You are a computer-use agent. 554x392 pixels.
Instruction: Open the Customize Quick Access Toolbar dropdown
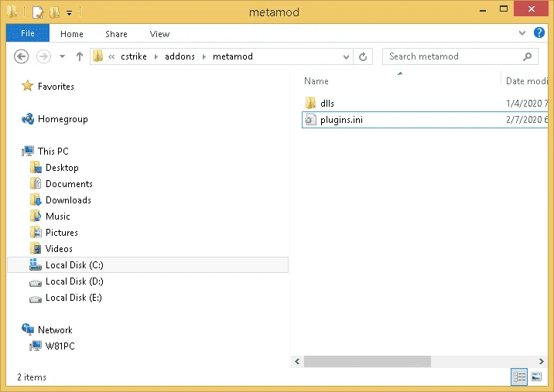(70, 13)
